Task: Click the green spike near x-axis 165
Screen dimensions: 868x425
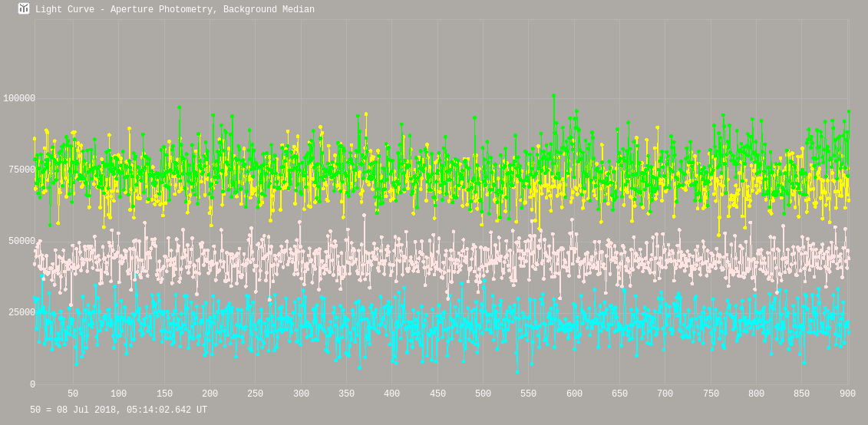Action: point(180,107)
